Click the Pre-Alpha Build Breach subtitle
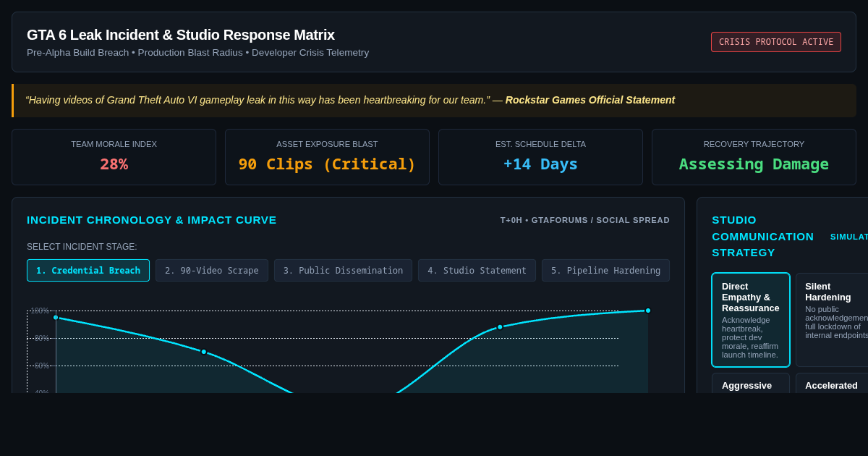 coord(197,53)
